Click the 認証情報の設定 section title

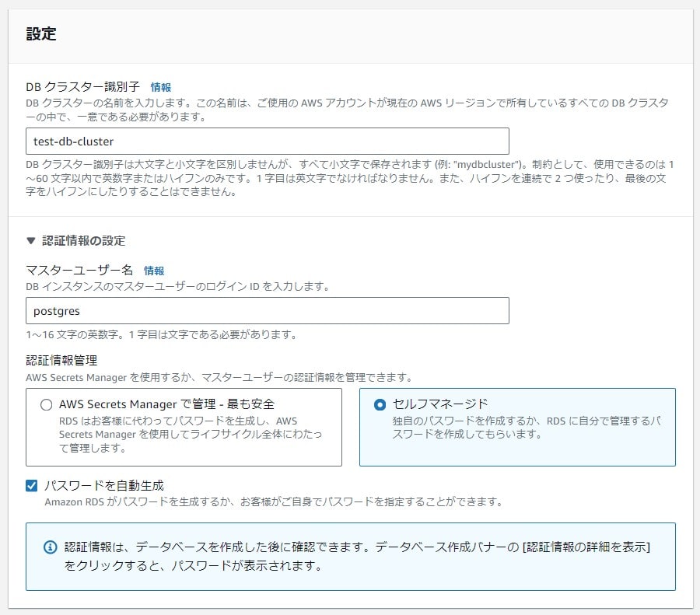pyautogui.click(x=84, y=241)
